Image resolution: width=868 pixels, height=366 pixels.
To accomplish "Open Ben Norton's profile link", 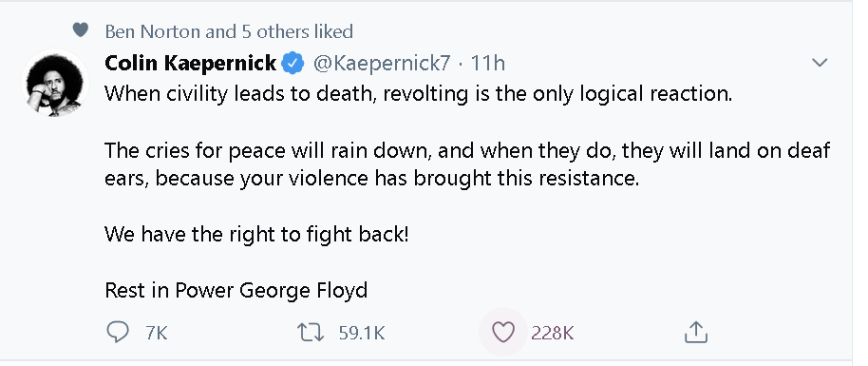I will click(x=153, y=31).
